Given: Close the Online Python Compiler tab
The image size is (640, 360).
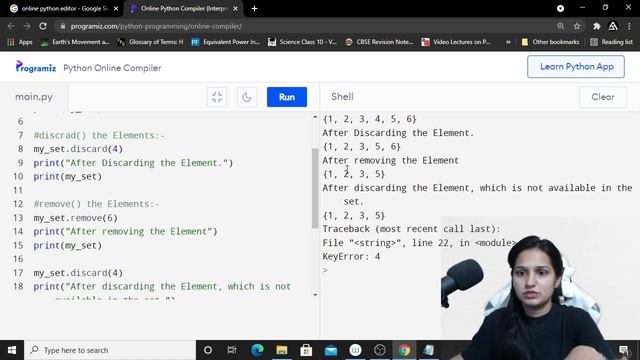Looking at the screenshot, I should click(236, 9).
